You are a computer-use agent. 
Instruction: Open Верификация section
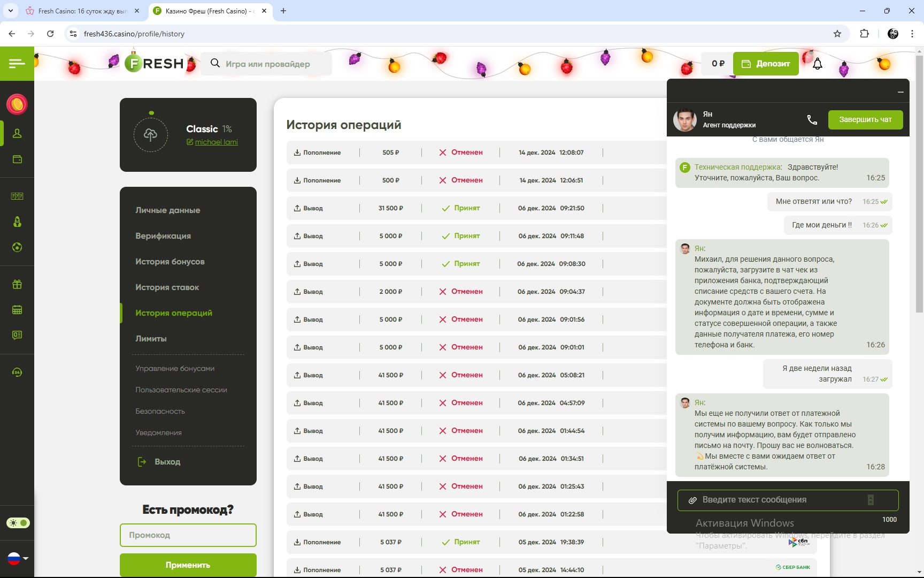(163, 236)
